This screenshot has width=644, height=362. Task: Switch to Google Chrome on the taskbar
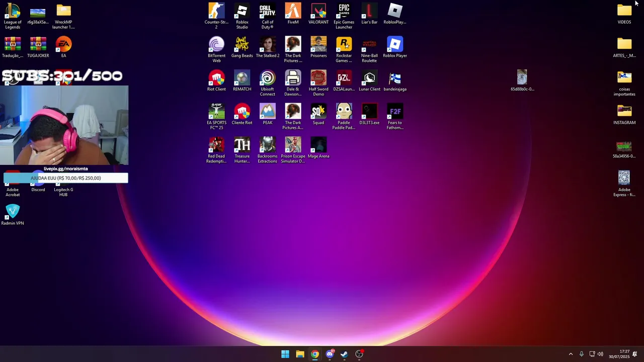[x=315, y=354]
